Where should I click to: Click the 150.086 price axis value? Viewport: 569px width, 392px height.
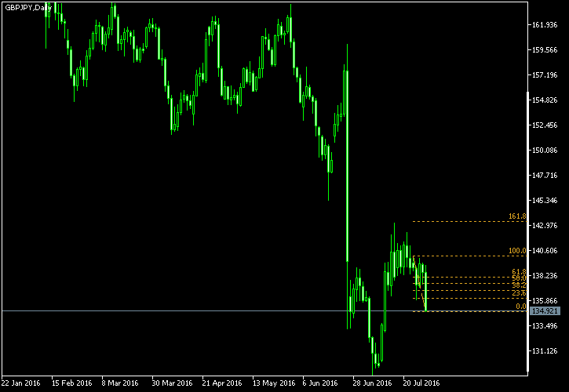point(545,151)
